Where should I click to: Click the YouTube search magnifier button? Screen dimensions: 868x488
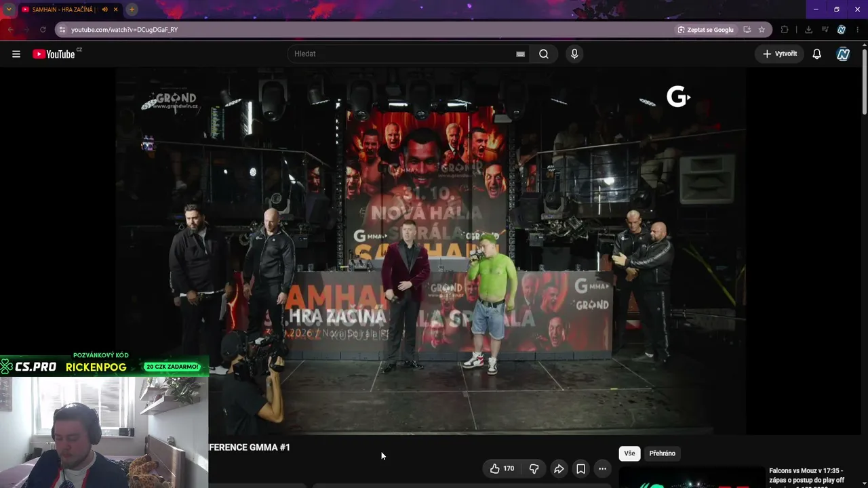pyautogui.click(x=544, y=54)
